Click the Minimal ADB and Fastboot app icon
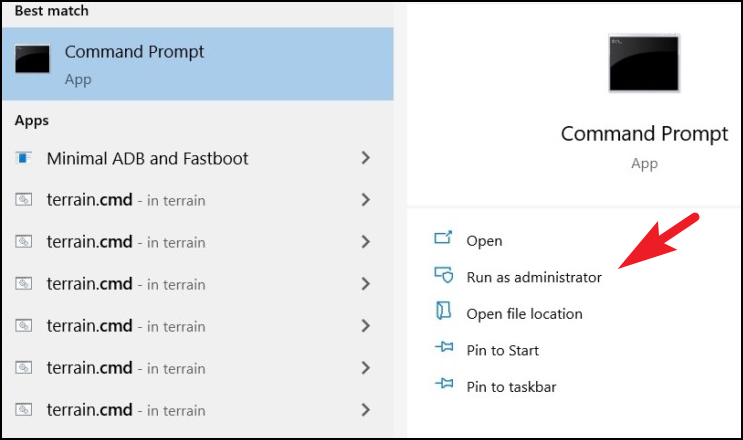 [23, 158]
